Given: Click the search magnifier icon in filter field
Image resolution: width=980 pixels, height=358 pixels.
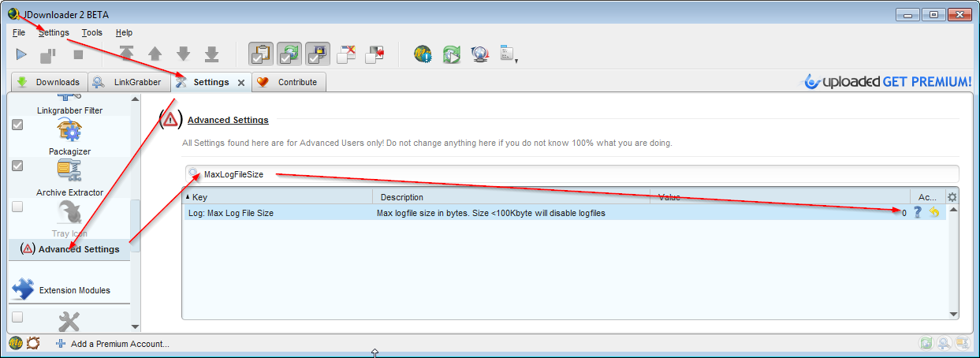Looking at the screenshot, I should pyautogui.click(x=193, y=173).
